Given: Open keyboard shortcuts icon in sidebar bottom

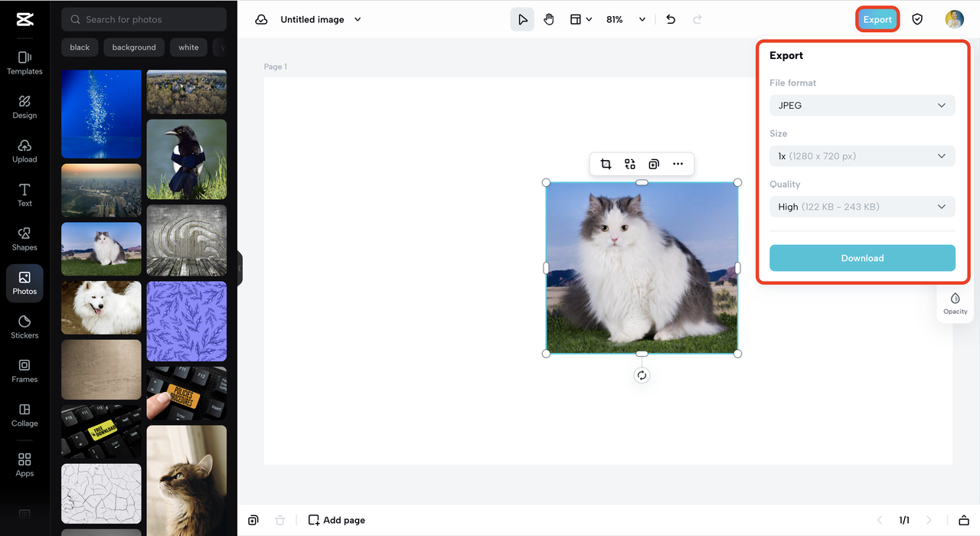Looking at the screenshot, I should click(24, 514).
